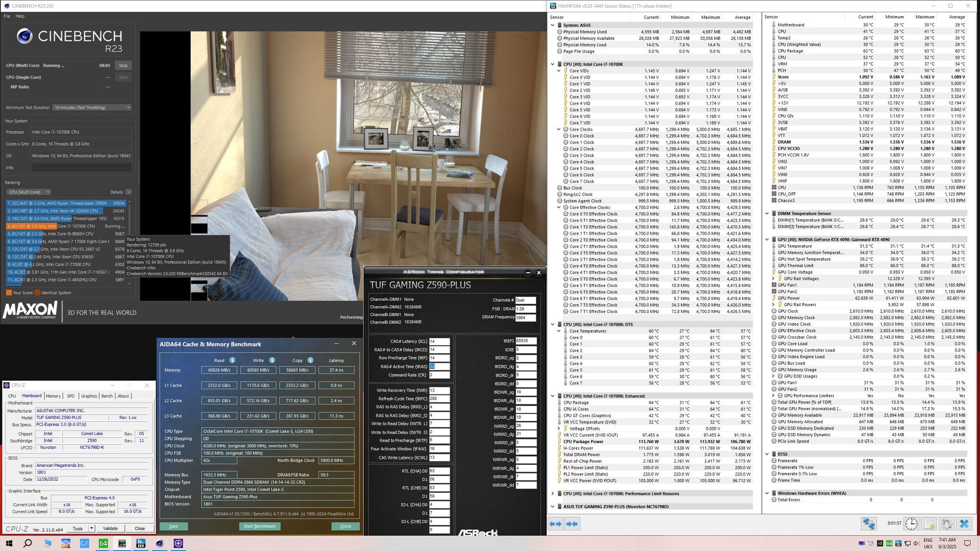
Task: Open Minimum Test Duration dropdown in Cinebench
Action: [92, 107]
